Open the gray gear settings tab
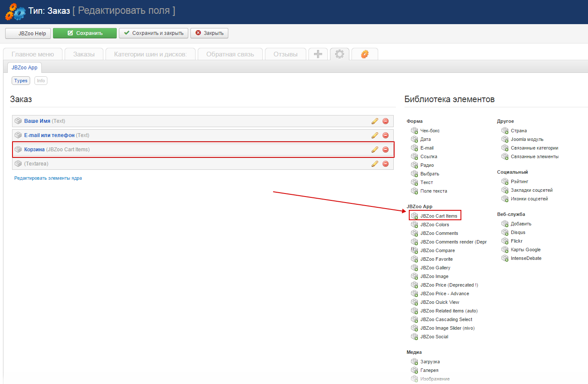The height and width of the screenshot is (384, 588). point(339,54)
